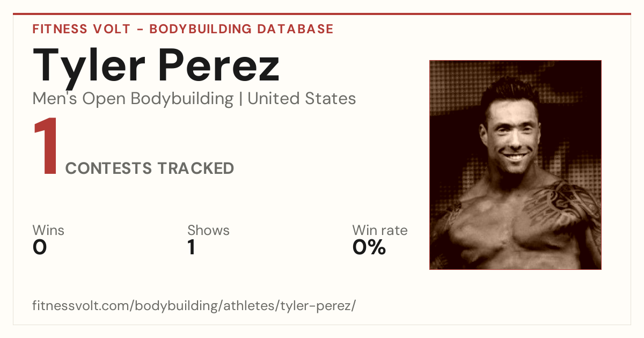Click the red top border line
644x338 pixels.
tap(322, 14)
